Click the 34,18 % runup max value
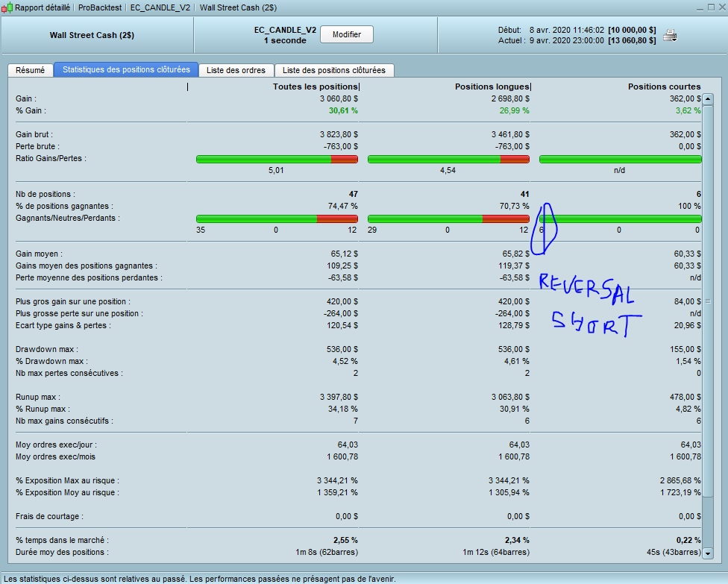This screenshot has height=584, width=728. (x=343, y=409)
